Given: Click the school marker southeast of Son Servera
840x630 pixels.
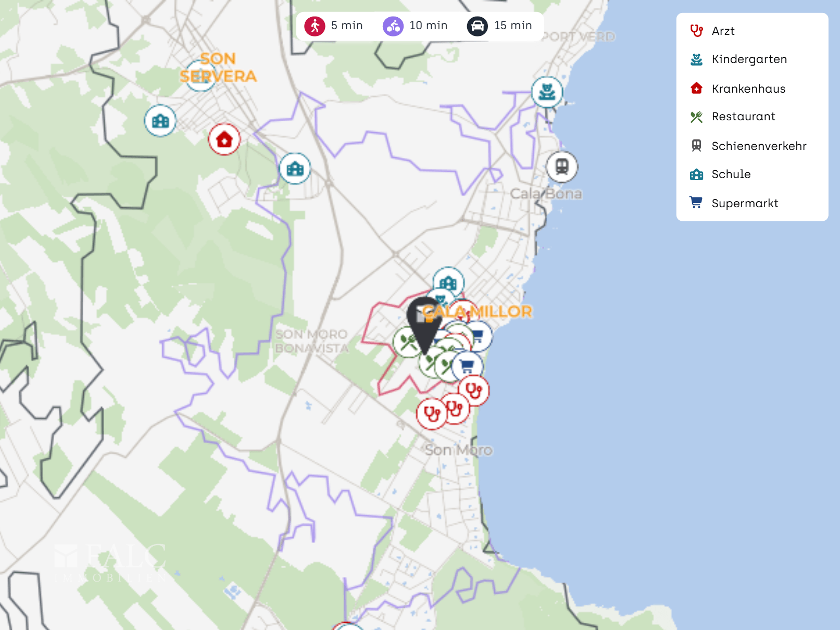Looking at the screenshot, I should coord(295,169).
